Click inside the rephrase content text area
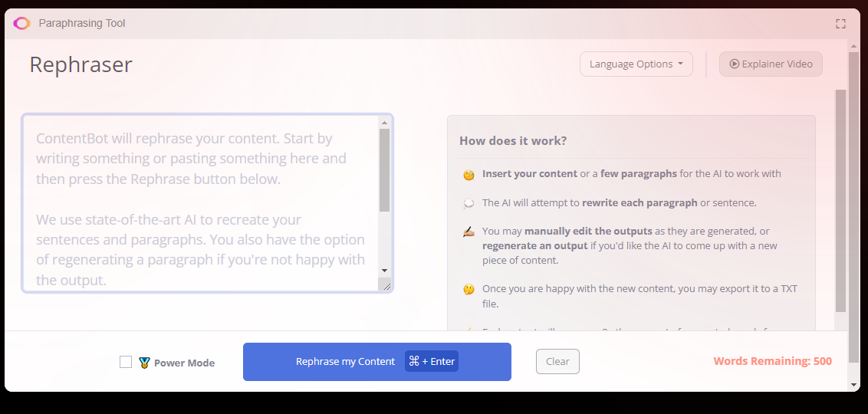The image size is (868, 414). 202,203
